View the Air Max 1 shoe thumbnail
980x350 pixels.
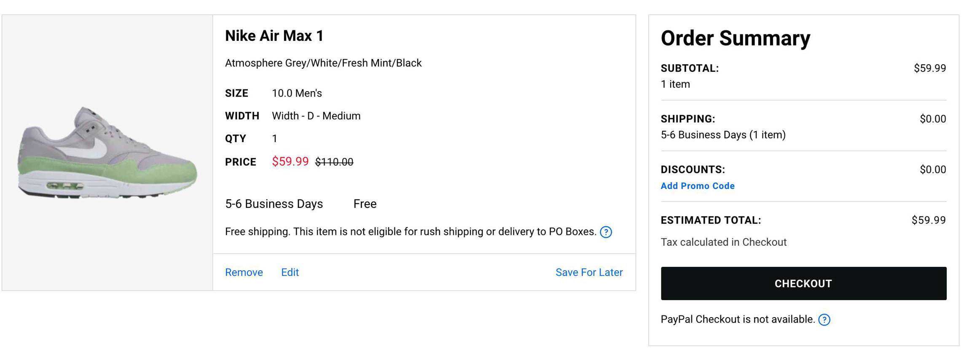coord(107,153)
